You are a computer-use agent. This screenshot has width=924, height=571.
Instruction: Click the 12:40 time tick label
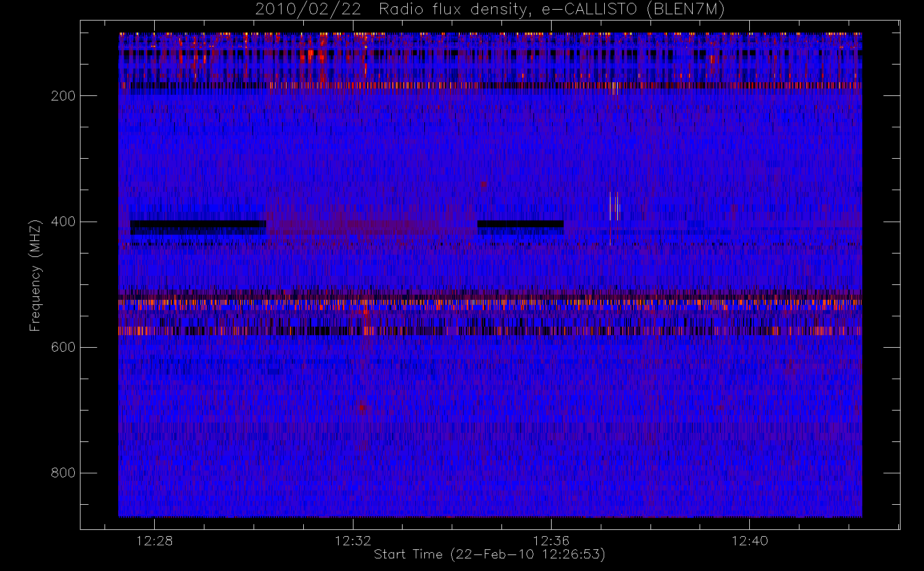(750, 541)
